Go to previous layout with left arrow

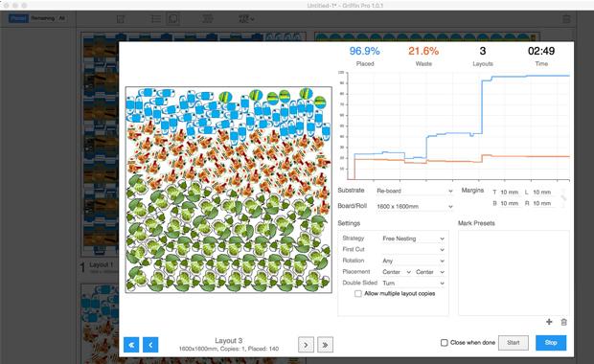(150, 345)
